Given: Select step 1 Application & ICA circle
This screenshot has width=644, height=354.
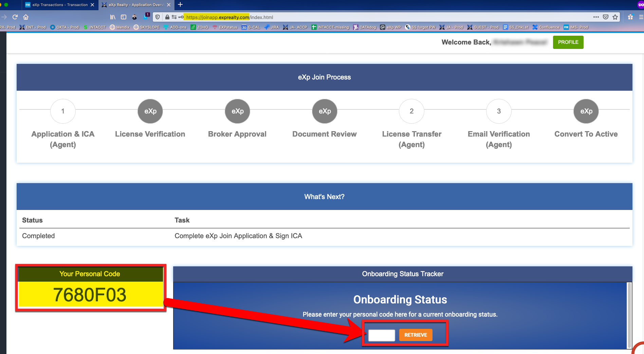Looking at the screenshot, I should (x=63, y=111).
